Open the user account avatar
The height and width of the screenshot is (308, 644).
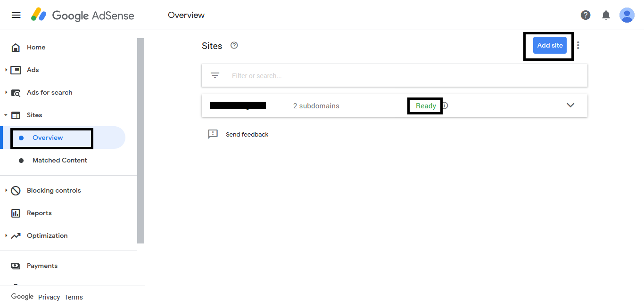(627, 15)
